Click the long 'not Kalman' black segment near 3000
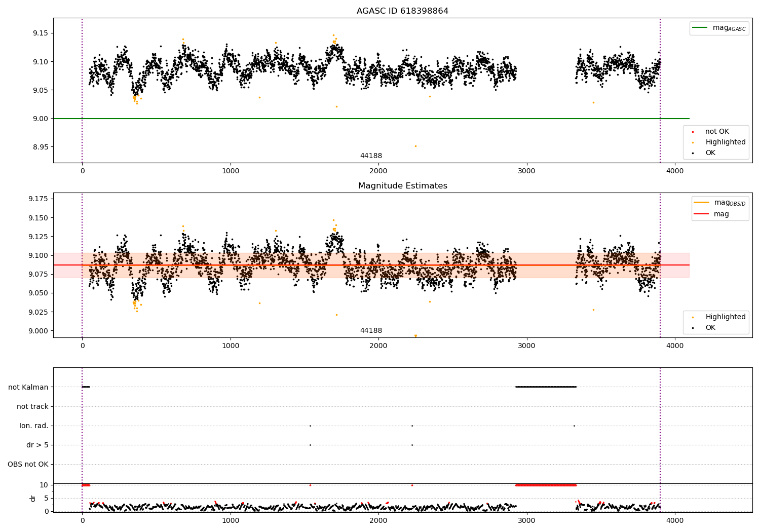The image size is (760, 532). pos(546,387)
